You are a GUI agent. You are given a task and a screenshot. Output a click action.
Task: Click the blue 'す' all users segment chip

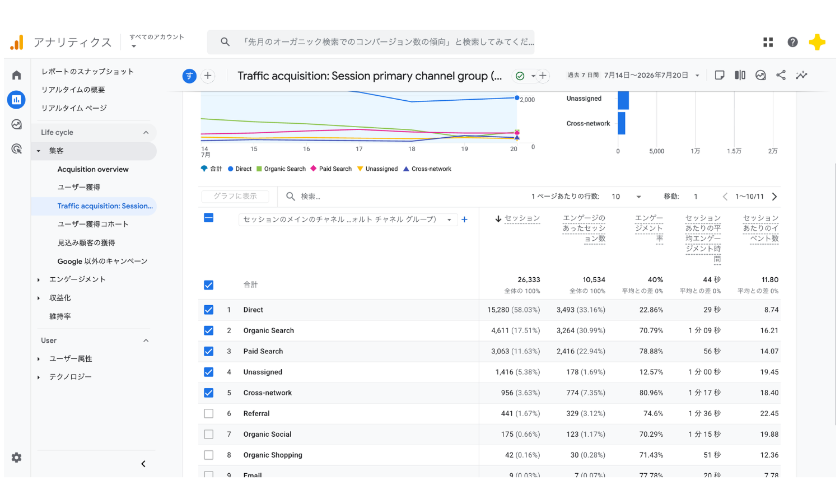(189, 76)
